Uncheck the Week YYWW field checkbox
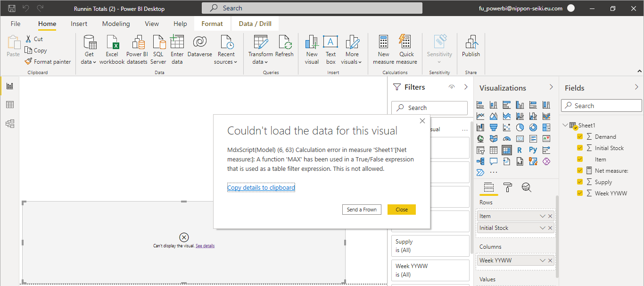The width and height of the screenshot is (644, 286). click(x=580, y=193)
